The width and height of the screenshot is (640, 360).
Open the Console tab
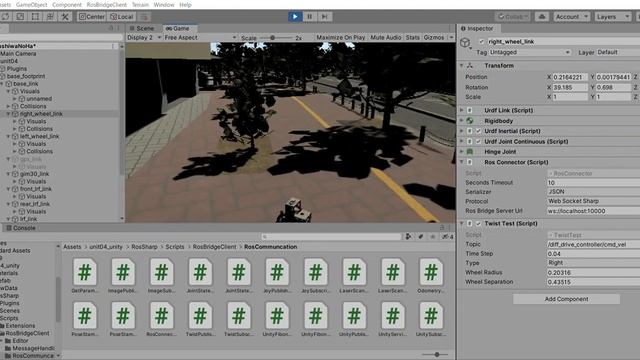[20, 228]
